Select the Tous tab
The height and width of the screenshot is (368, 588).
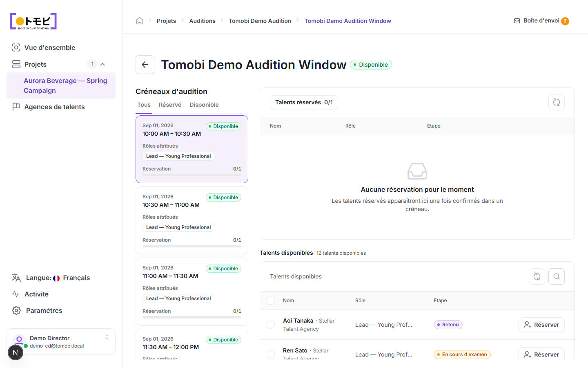144,105
